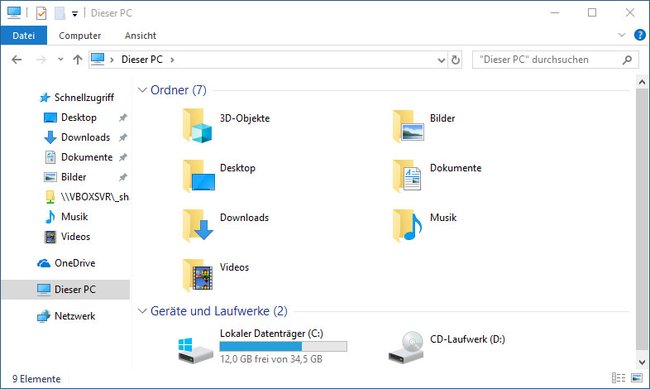Expand the ribbon chevron
Image resolution: width=650 pixels, height=389 pixels.
tap(621, 35)
